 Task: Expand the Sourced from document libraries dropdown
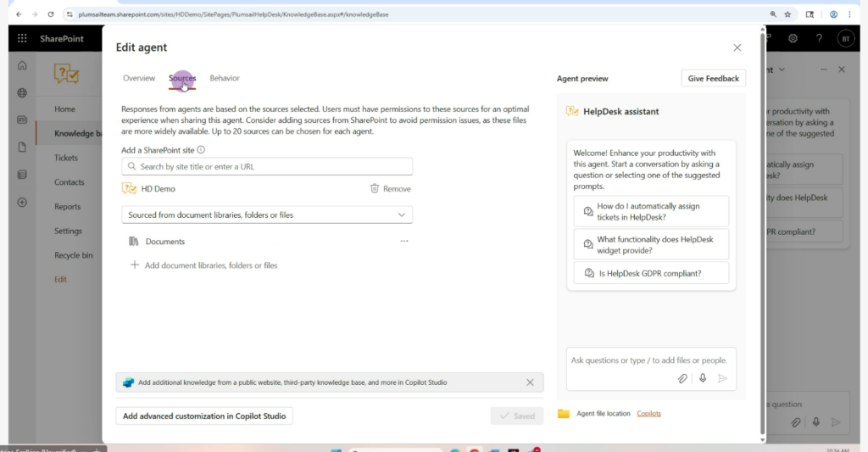click(x=267, y=215)
